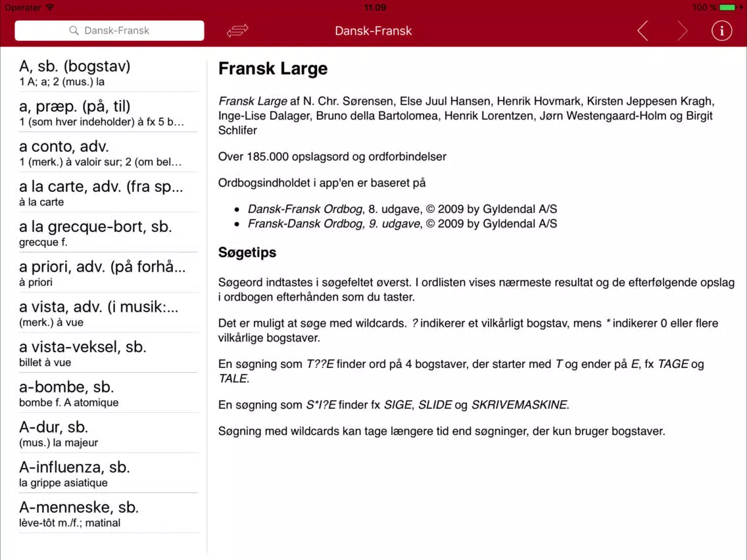747x560 pixels.
Task: Open 'a la grecque-bort, sb.' entry
Action: 108,233
